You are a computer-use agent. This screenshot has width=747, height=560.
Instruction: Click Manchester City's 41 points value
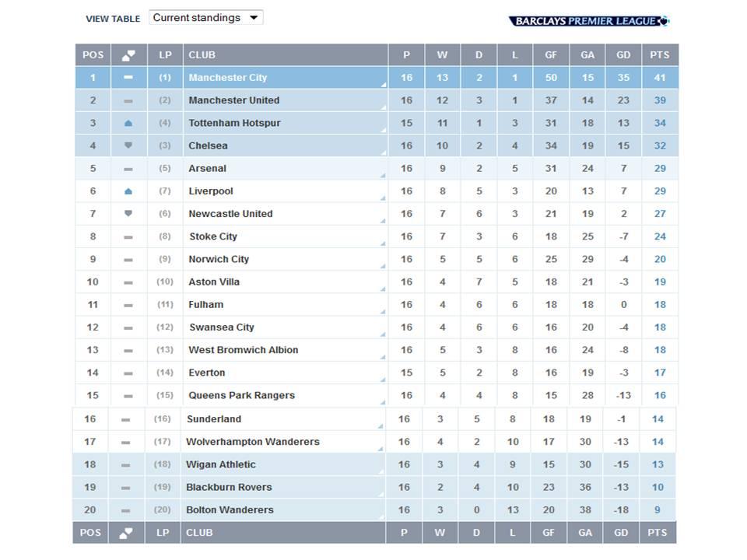point(660,78)
